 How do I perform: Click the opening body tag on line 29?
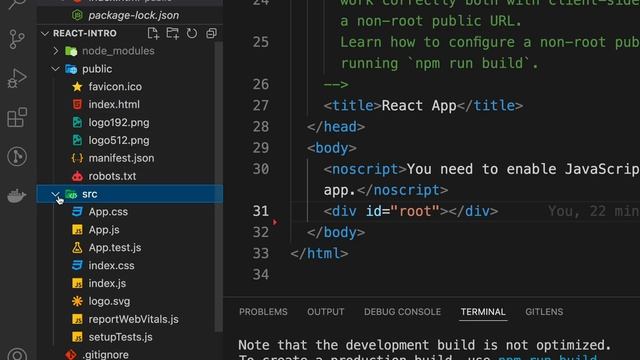click(x=332, y=148)
